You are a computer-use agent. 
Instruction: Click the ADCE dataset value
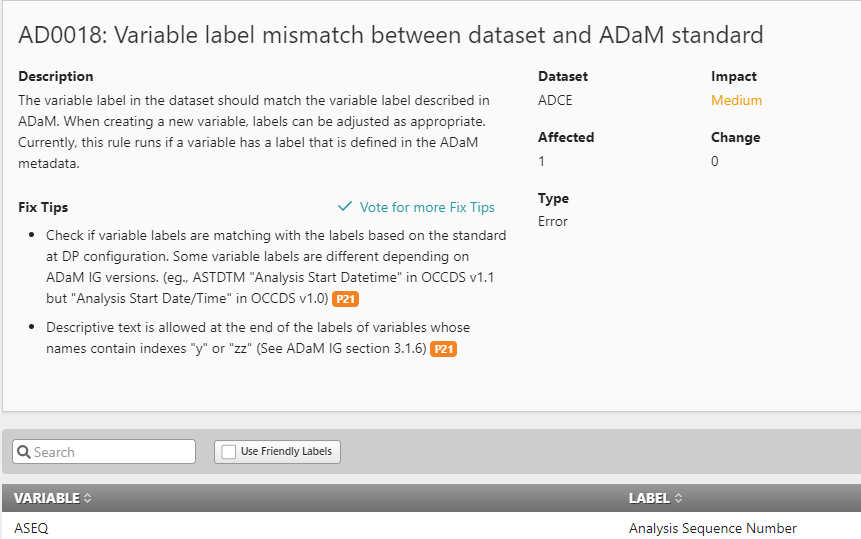pos(555,100)
